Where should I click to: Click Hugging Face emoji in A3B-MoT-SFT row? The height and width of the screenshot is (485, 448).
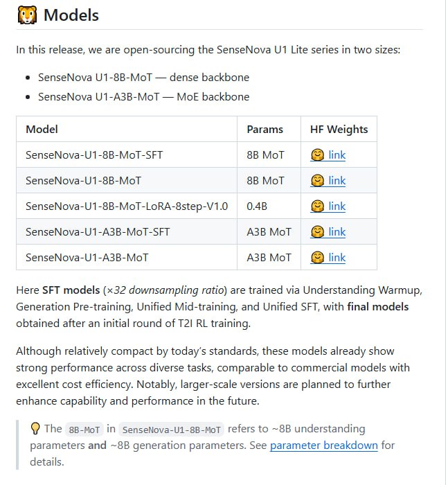coord(317,232)
